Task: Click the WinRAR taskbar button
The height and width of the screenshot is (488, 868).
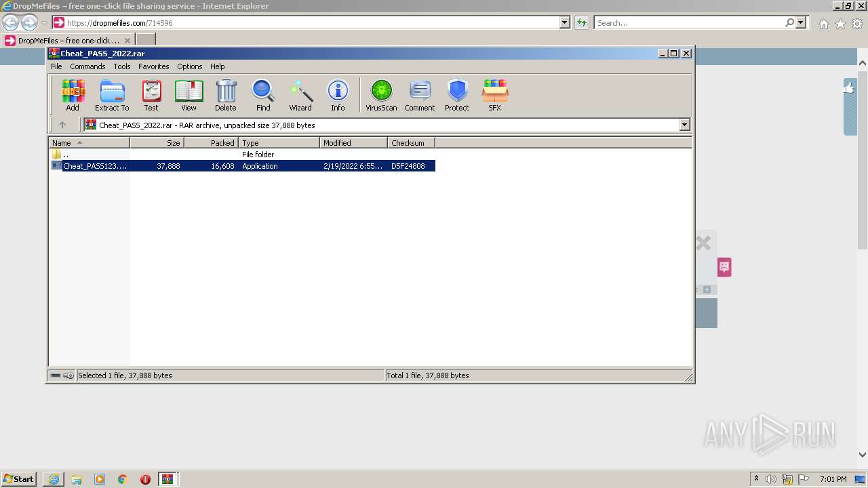Action: point(168,479)
